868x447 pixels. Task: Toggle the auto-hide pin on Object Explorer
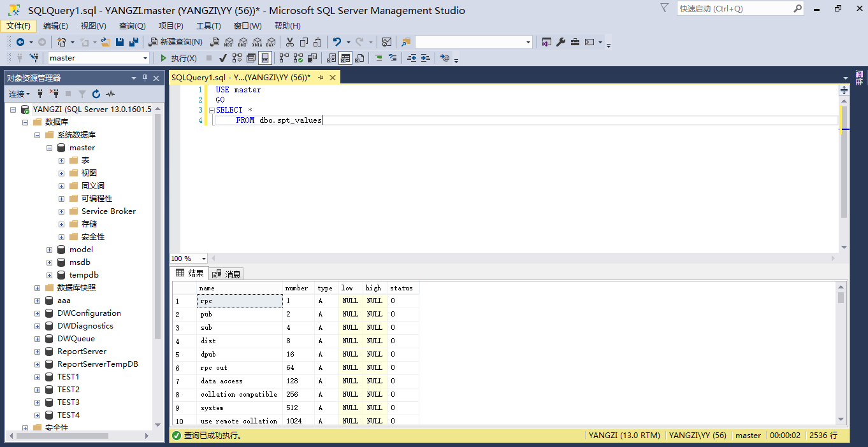click(143, 78)
